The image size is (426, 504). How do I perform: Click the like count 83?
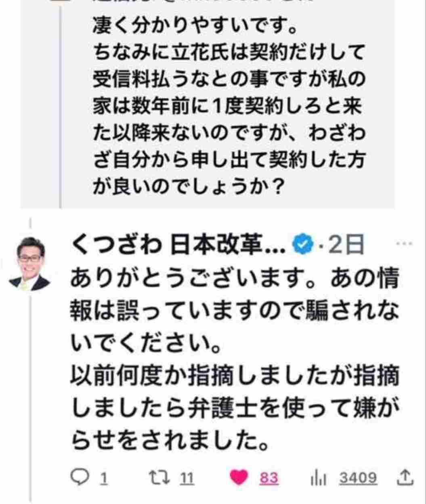269,479
